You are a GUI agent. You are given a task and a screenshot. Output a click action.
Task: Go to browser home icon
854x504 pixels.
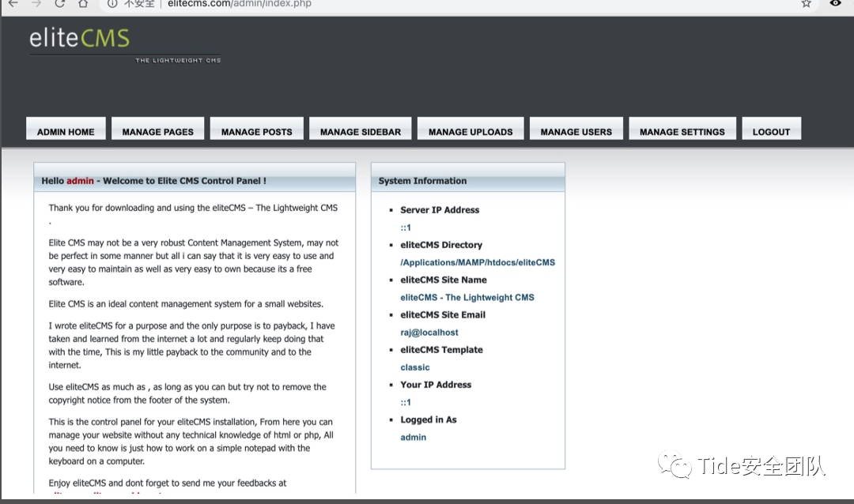click(x=83, y=3)
